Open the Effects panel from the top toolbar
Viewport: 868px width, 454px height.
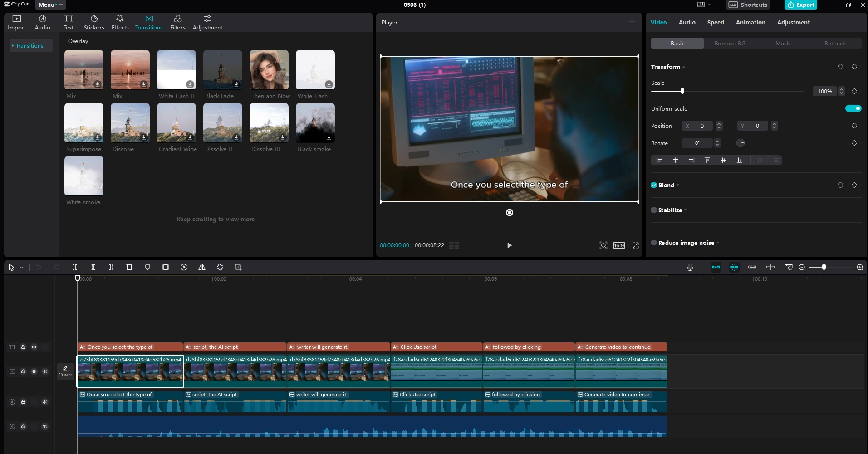pyautogui.click(x=119, y=22)
